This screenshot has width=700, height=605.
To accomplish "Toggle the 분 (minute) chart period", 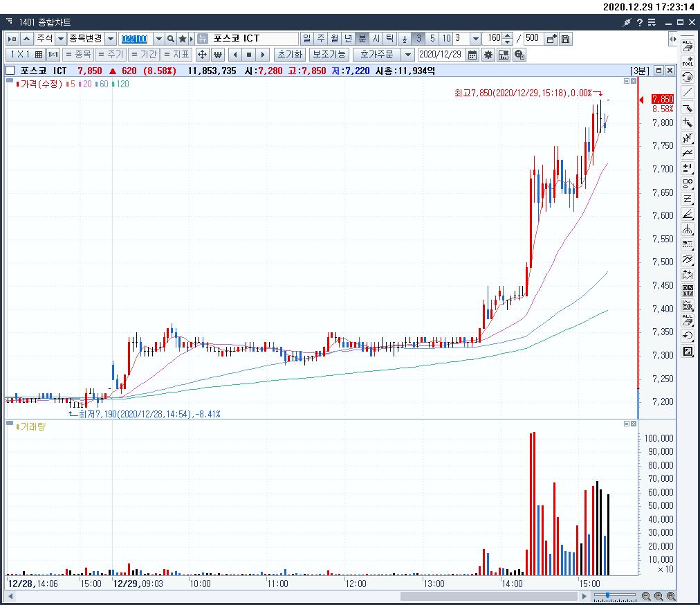I will [x=362, y=39].
